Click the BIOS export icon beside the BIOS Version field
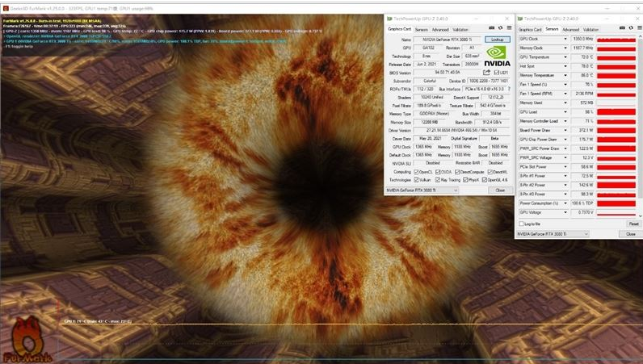This screenshot has height=364, width=643. point(485,72)
